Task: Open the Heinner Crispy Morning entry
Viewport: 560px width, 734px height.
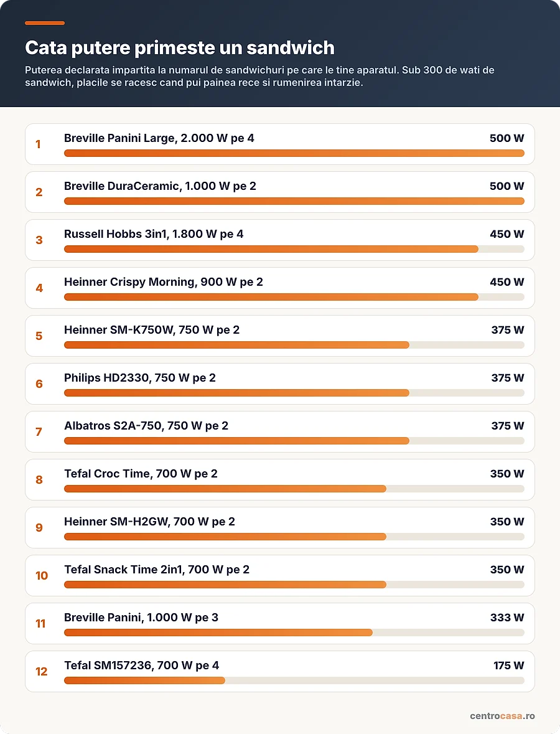Action: tap(280, 288)
